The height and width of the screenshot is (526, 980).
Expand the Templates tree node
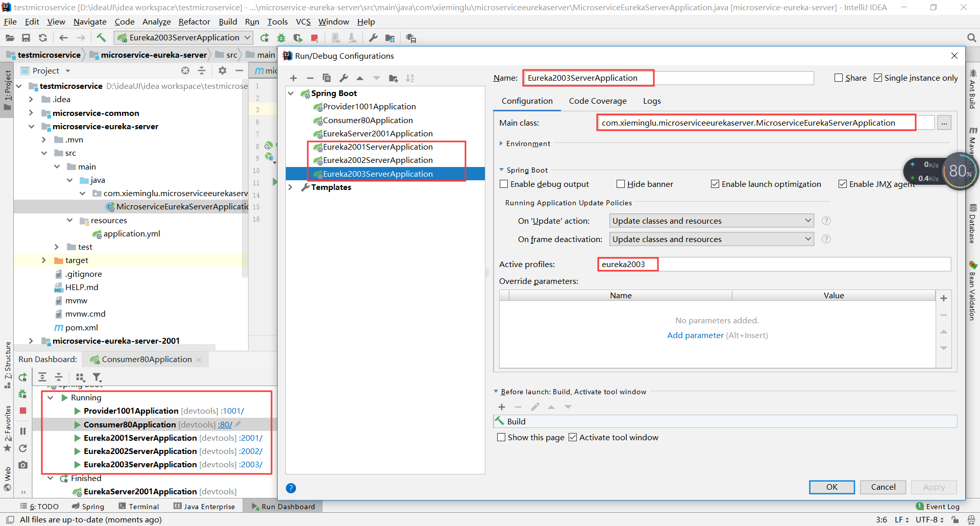[x=290, y=187]
